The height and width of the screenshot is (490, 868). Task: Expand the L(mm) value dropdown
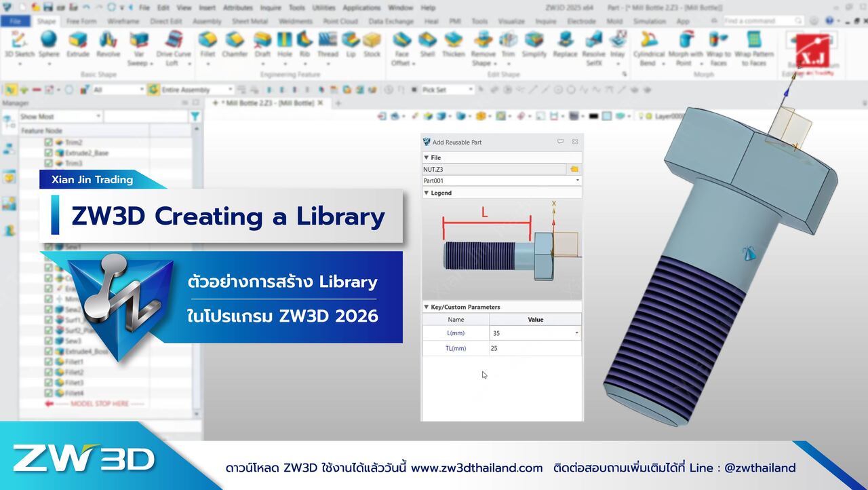(577, 333)
